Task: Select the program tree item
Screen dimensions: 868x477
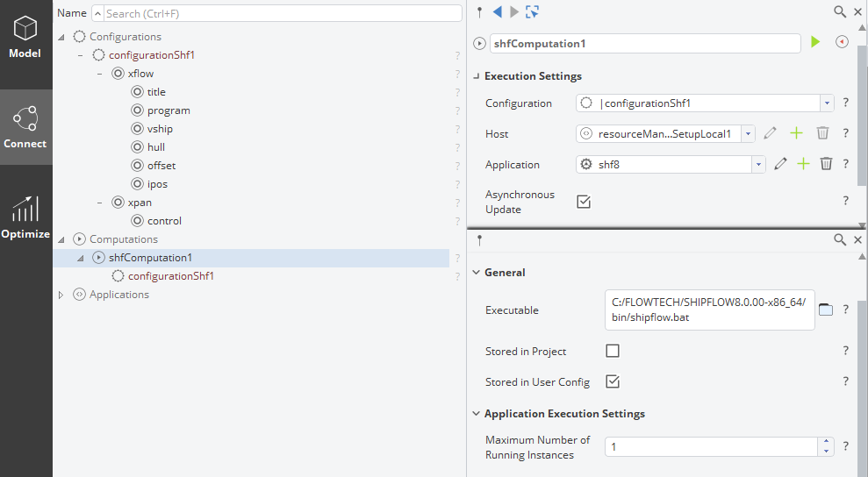Action: point(169,110)
